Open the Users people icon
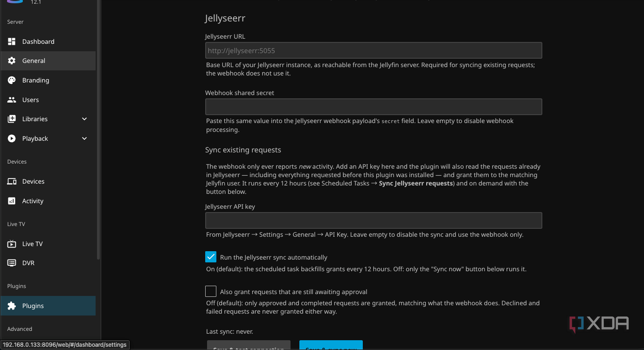Image resolution: width=644 pixels, height=350 pixels. [12, 100]
